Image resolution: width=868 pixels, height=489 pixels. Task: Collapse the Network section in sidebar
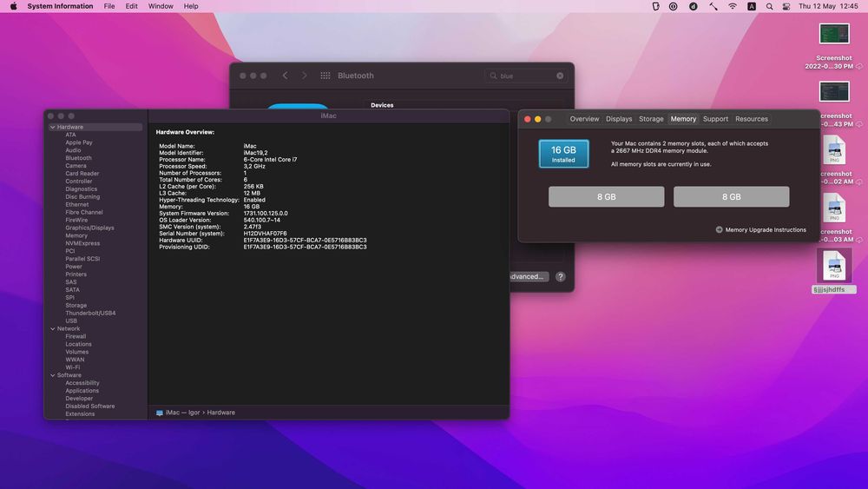click(53, 328)
